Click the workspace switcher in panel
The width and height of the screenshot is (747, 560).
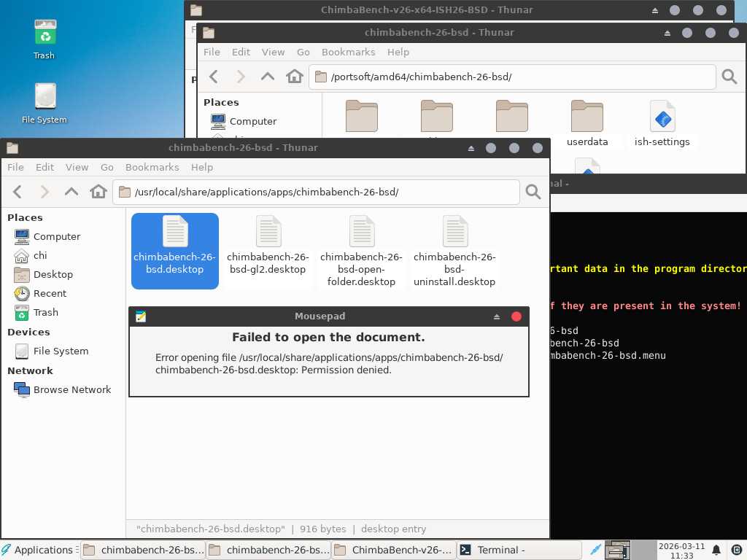click(630, 550)
